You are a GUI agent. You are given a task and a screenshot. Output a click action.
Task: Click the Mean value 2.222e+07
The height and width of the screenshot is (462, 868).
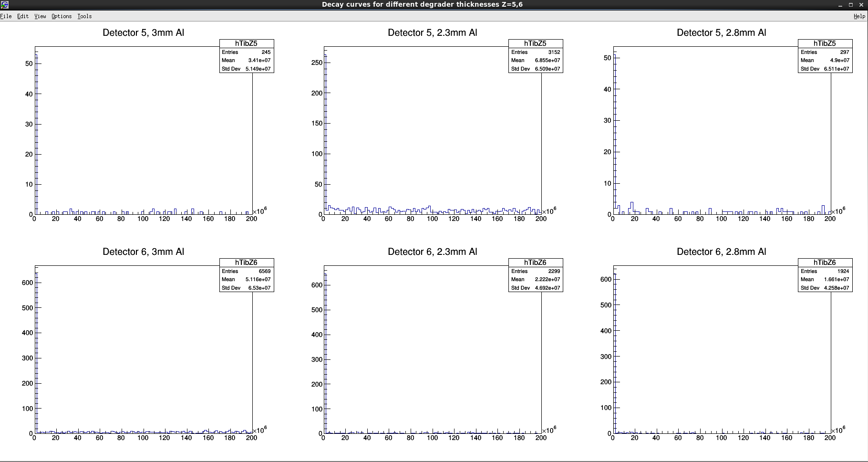tap(548, 280)
